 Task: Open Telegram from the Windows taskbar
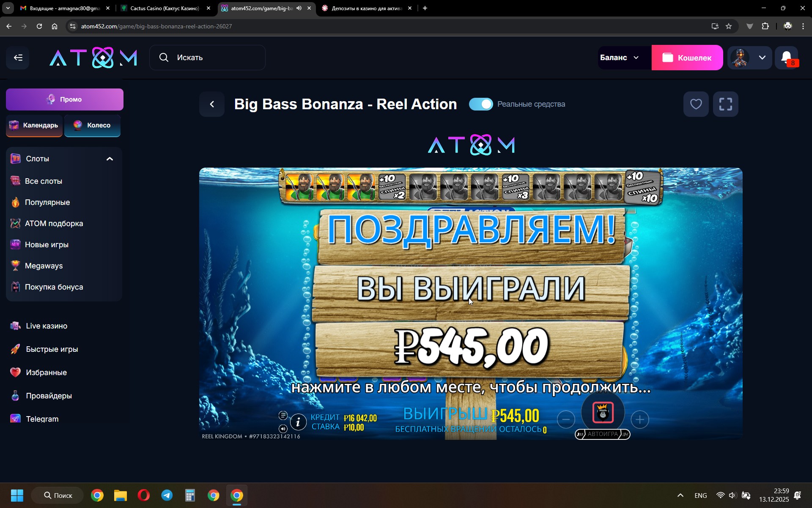167,495
